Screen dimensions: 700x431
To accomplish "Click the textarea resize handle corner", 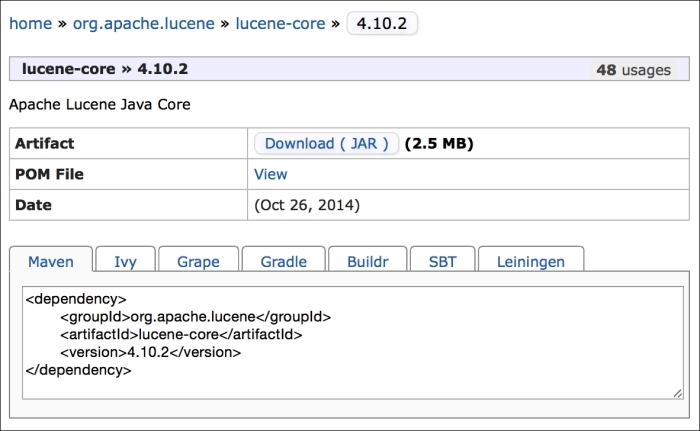I will coord(678,393).
